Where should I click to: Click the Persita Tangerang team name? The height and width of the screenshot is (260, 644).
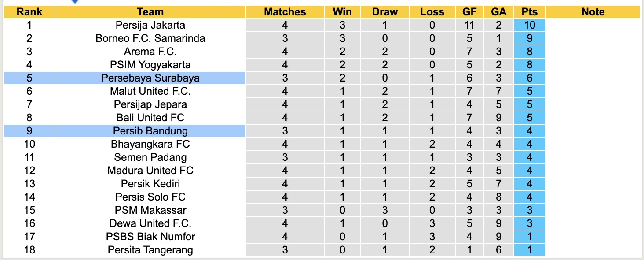click(150, 250)
